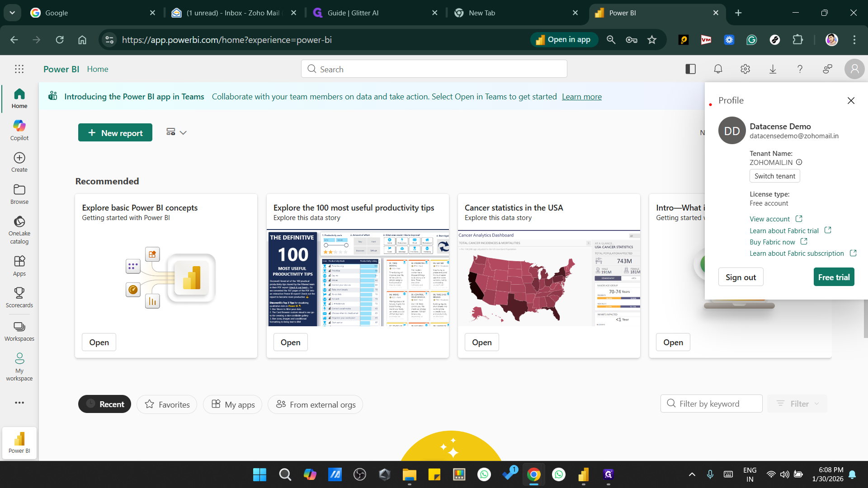
Task: Select the Favorites filter pill
Action: 167,404
